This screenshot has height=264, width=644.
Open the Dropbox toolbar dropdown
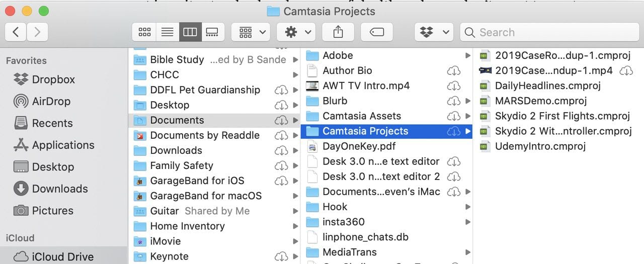pyautogui.click(x=434, y=33)
